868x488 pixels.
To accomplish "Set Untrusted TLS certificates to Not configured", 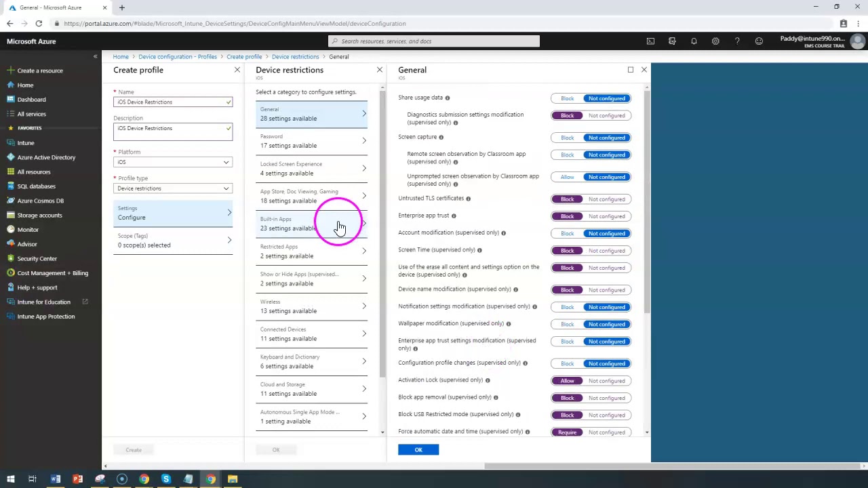I will point(606,199).
